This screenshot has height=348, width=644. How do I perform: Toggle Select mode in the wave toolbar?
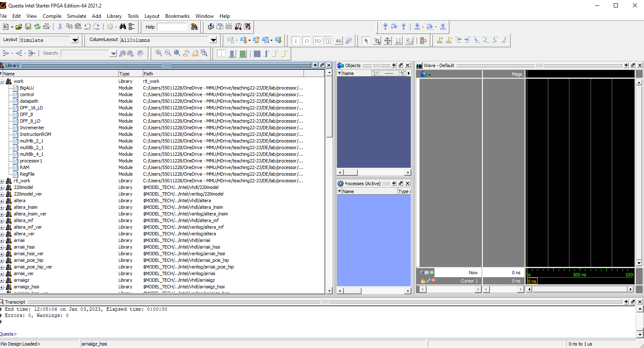point(366,40)
